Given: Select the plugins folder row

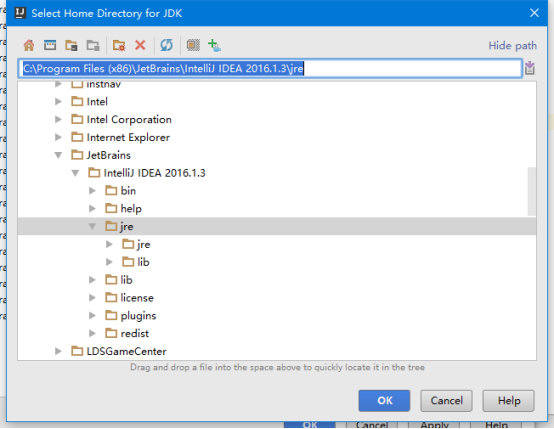Looking at the screenshot, I should (277, 316).
